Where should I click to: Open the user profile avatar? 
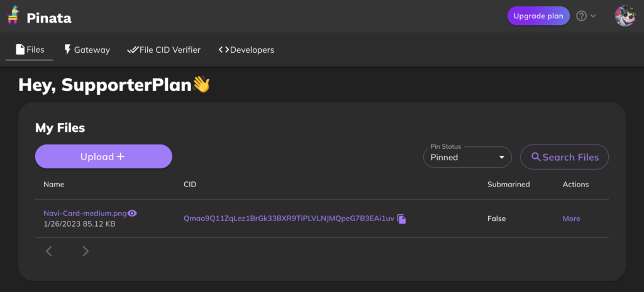(625, 16)
